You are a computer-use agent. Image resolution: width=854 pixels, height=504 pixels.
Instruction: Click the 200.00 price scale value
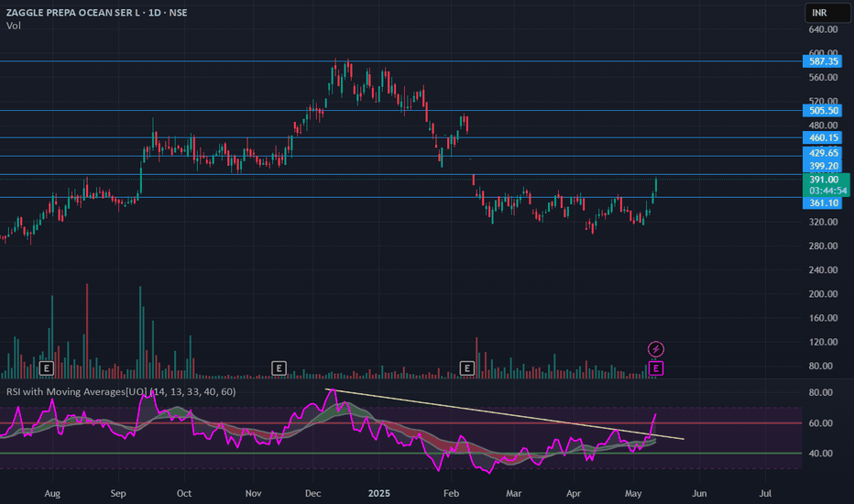click(823, 293)
